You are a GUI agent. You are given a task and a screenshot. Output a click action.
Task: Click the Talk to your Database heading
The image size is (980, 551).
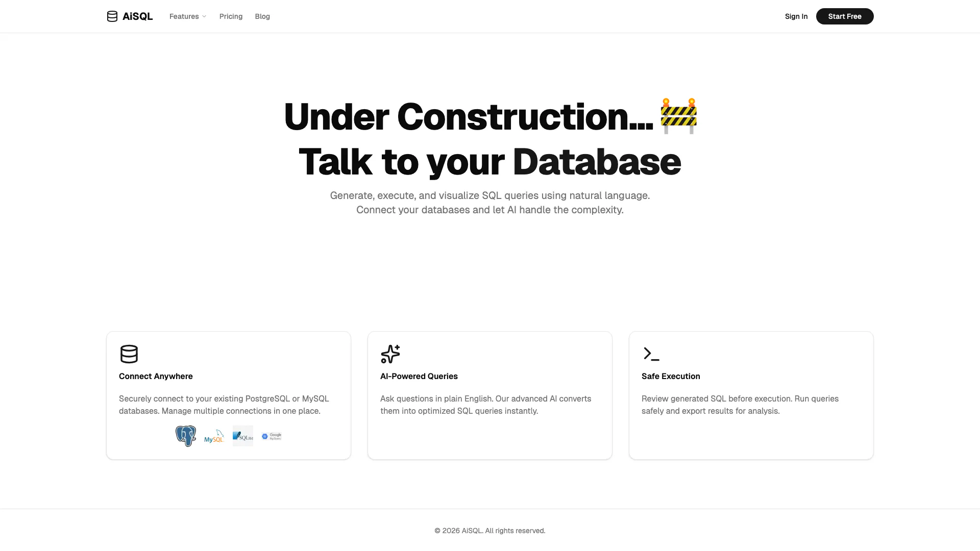click(x=489, y=162)
